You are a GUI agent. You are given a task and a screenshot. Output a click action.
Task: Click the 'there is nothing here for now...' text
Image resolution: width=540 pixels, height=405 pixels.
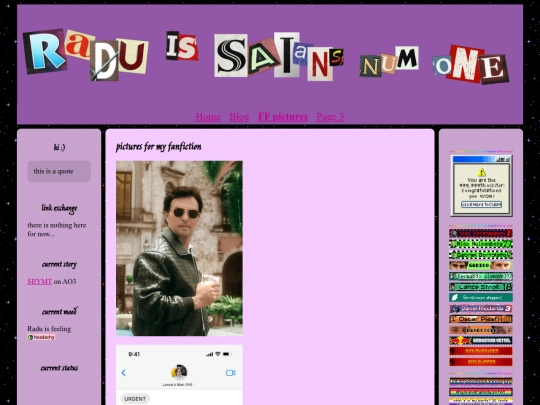coord(56,229)
